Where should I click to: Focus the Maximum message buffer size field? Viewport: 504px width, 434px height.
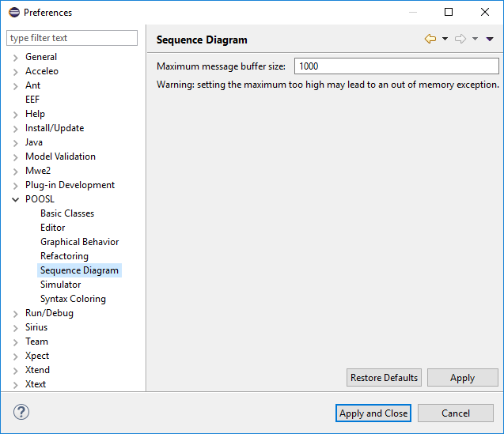(x=396, y=66)
